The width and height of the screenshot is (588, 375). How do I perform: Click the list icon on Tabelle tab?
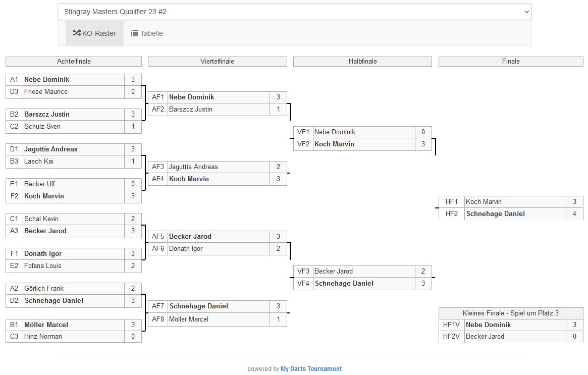[x=135, y=33]
